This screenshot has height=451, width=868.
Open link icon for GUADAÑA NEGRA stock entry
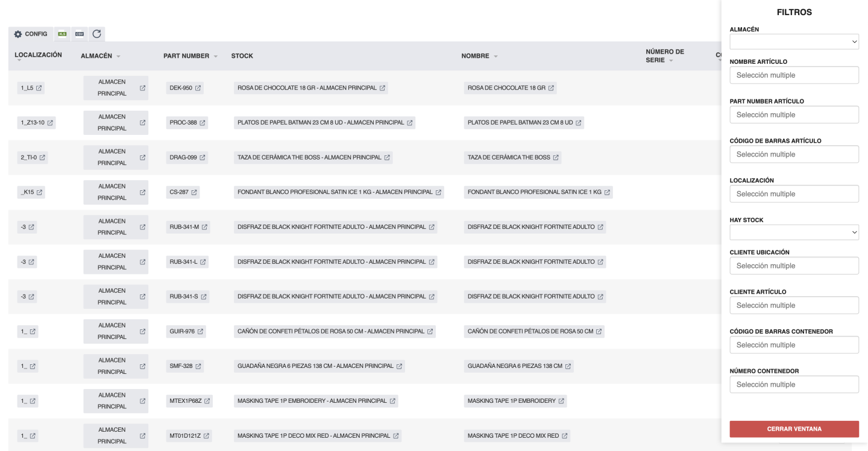point(399,366)
